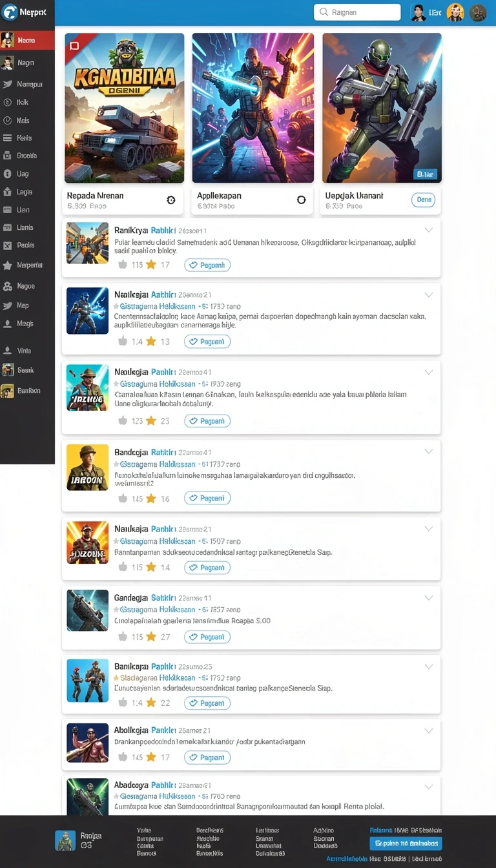Screen dimensions: 496x868
Task: Like the Gandegja post with thumbs-up
Action: tap(123, 637)
